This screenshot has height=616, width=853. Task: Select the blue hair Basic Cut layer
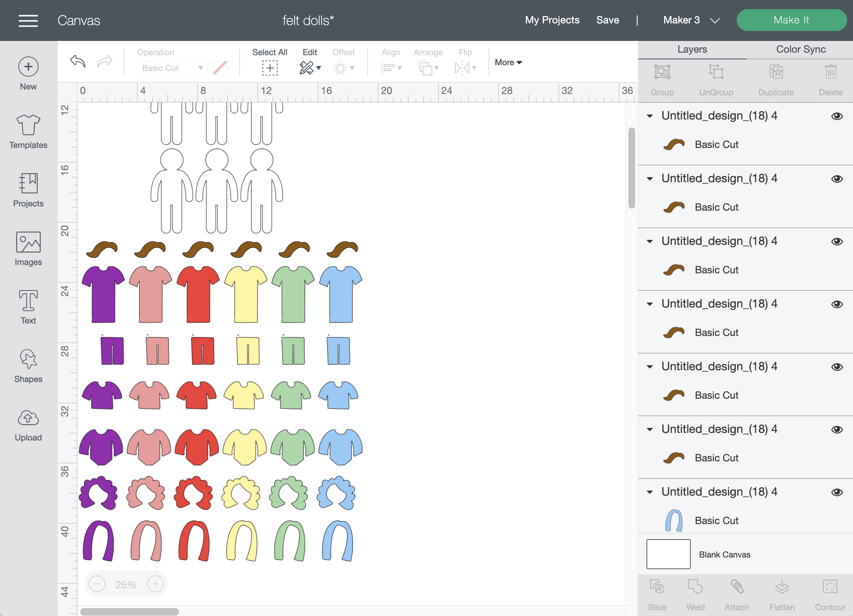[x=701, y=521]
